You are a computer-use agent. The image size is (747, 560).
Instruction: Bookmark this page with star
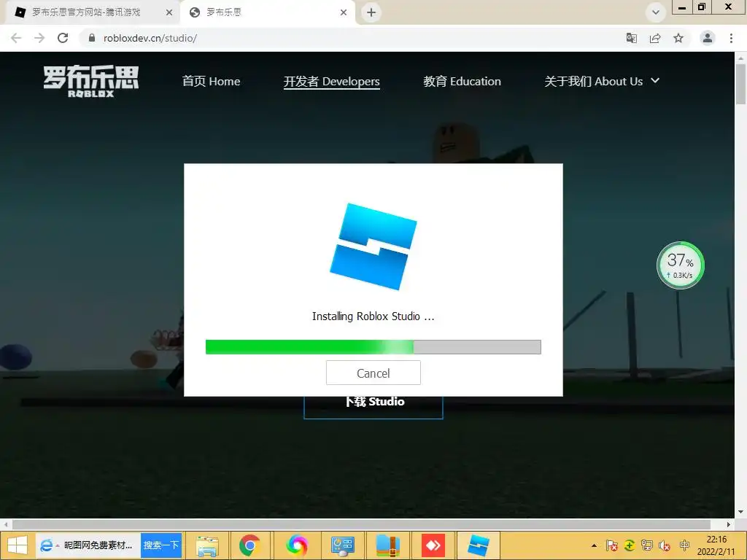coord(678,38)
